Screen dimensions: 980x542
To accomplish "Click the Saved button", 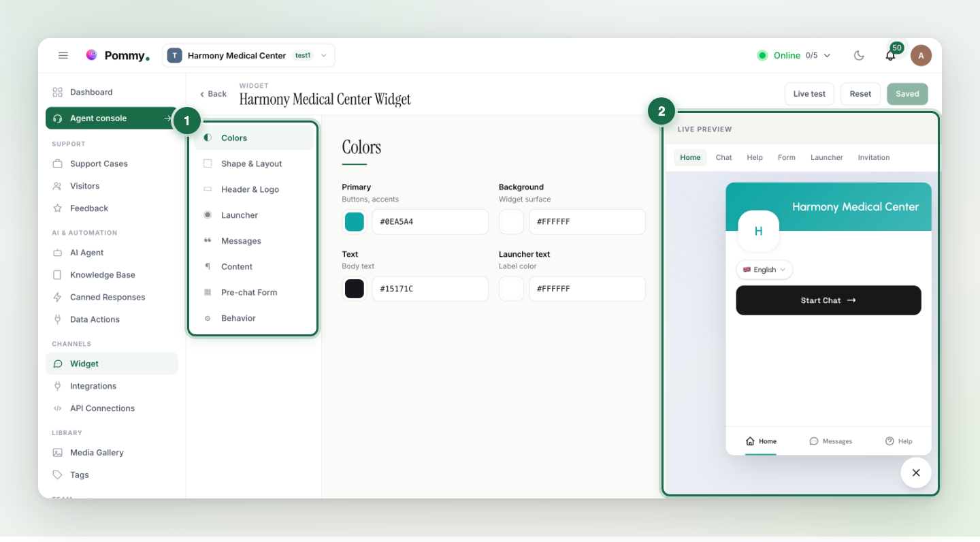I will pyautogui.click(x=907, y=94).
